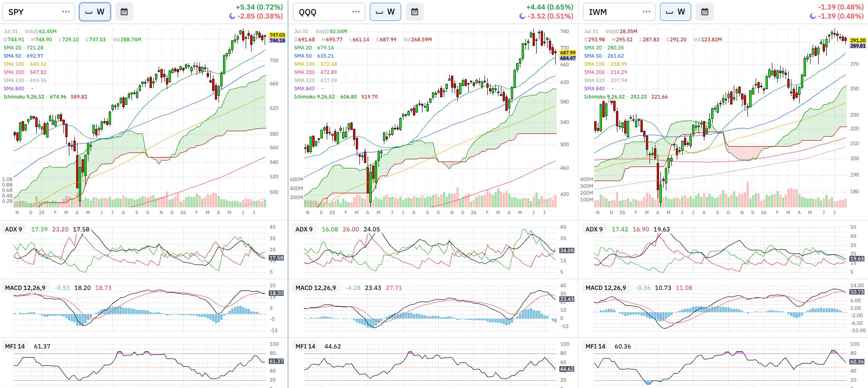The width and height of the screenshot is (868, 388).
Task: Click the SMA 50 legend on QQQ chart
Action: click(x=314, y=56)
